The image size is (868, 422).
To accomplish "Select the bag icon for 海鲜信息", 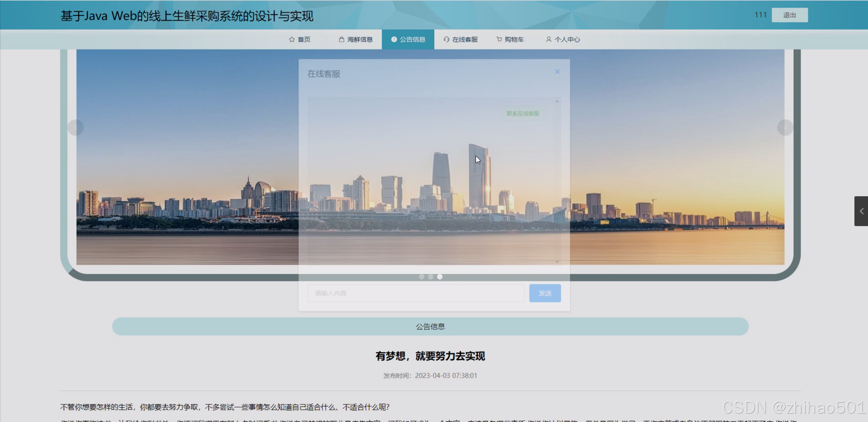I will tap(341, 39).
